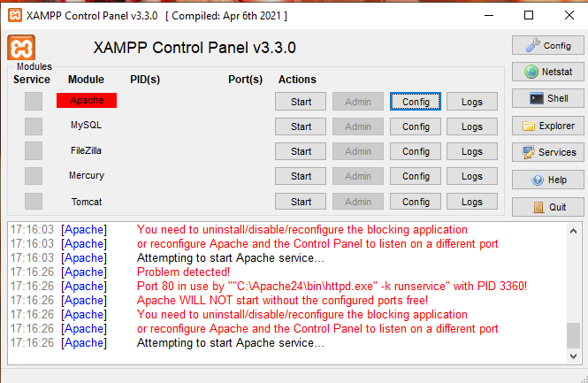Open the Windows Services panel
The image size is (588, 383).
(x=547, y=152)
